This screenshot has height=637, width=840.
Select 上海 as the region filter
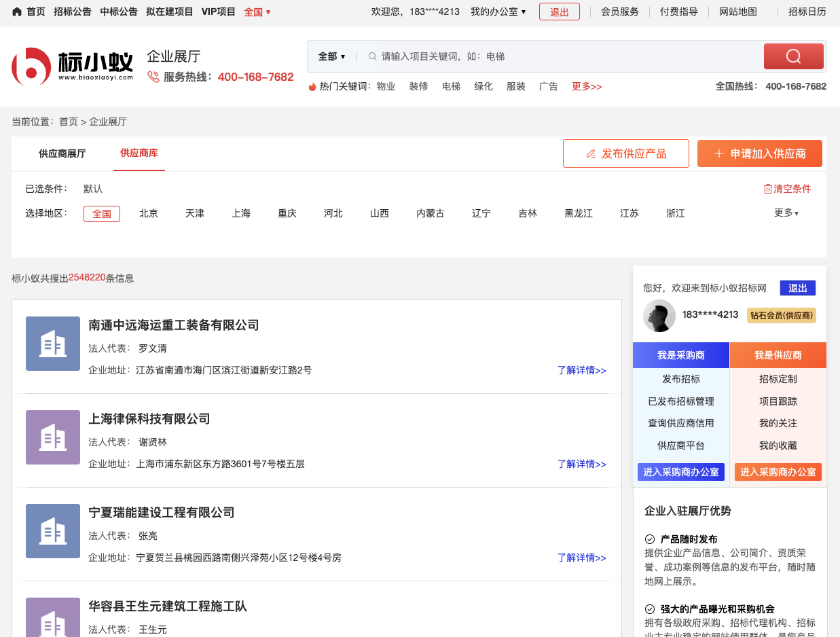[241, 213]
